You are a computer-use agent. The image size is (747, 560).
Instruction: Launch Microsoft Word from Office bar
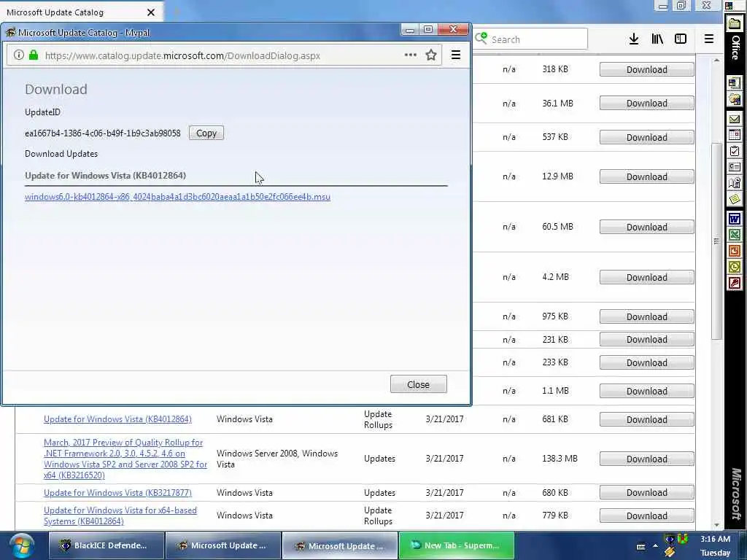tap(734, 219)
